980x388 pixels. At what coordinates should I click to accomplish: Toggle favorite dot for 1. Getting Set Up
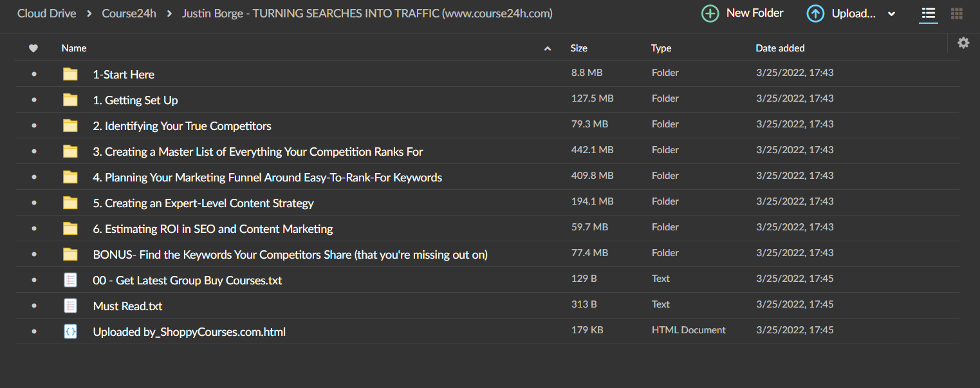click(33, 100)
